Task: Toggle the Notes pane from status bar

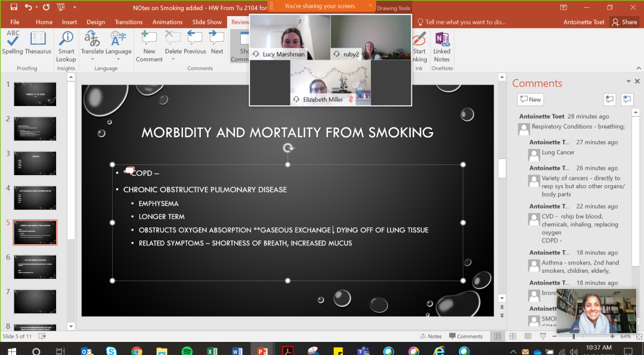Action: click(431, 336)
